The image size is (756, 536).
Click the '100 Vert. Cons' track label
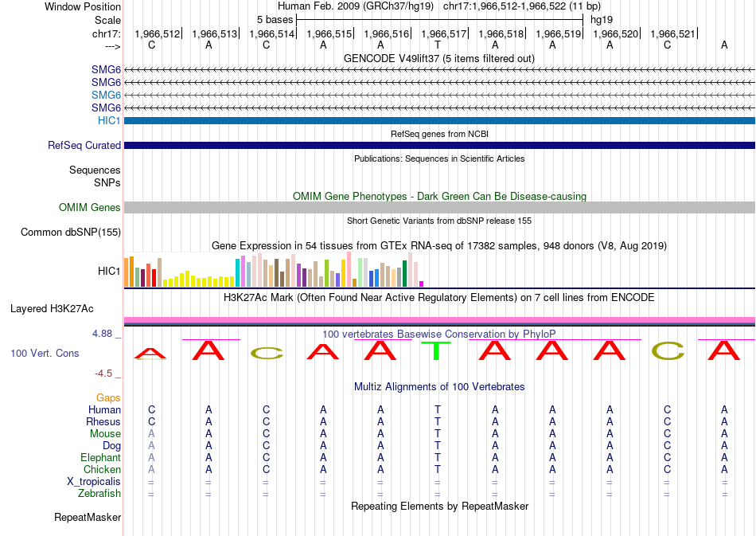(x=45, y=353)
